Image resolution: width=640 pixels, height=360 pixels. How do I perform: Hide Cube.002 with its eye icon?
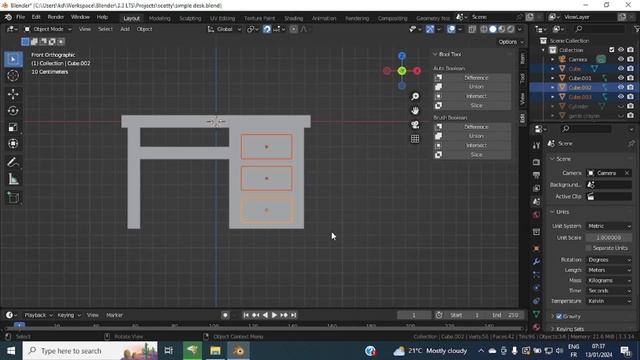[x=621, y=87]
